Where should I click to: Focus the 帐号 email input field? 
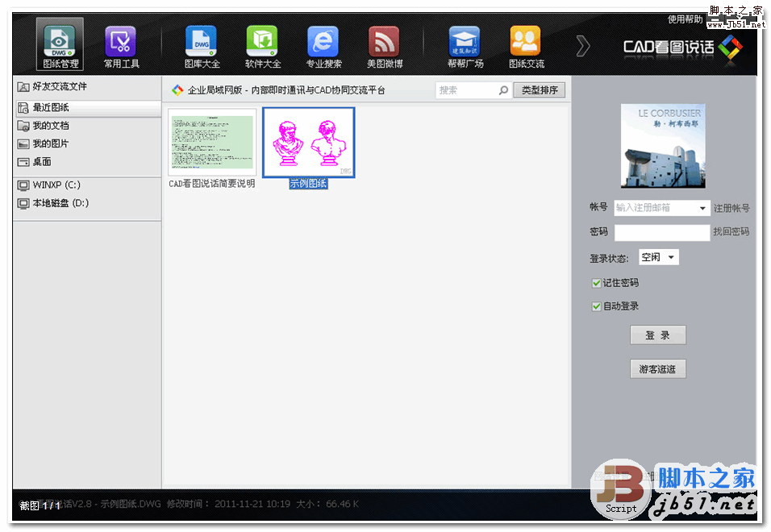655,208
